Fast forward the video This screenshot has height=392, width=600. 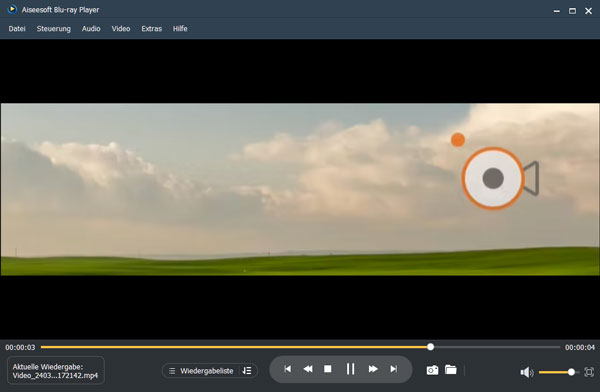pos(373,369)
